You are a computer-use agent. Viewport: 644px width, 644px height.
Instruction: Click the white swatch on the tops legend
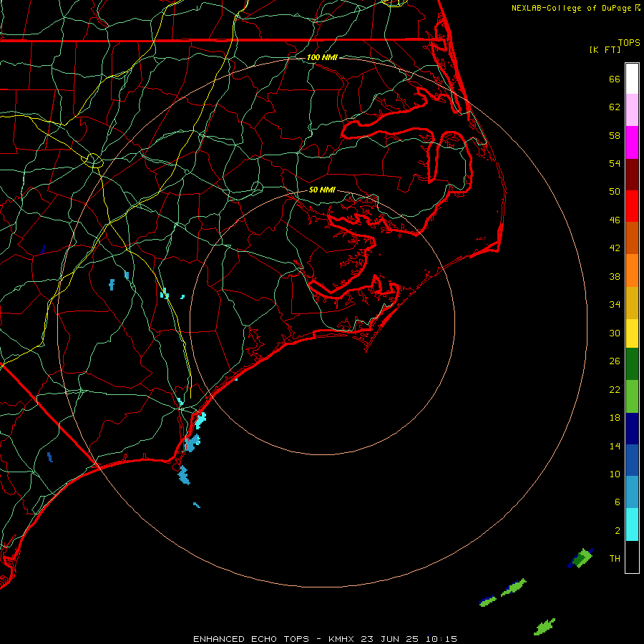point(632,79)
